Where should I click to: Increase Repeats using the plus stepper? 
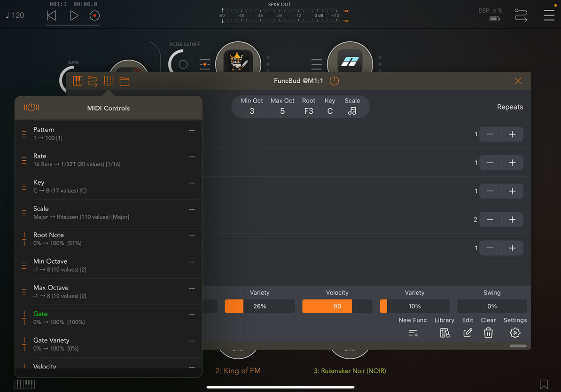click(x=513, y=134)
